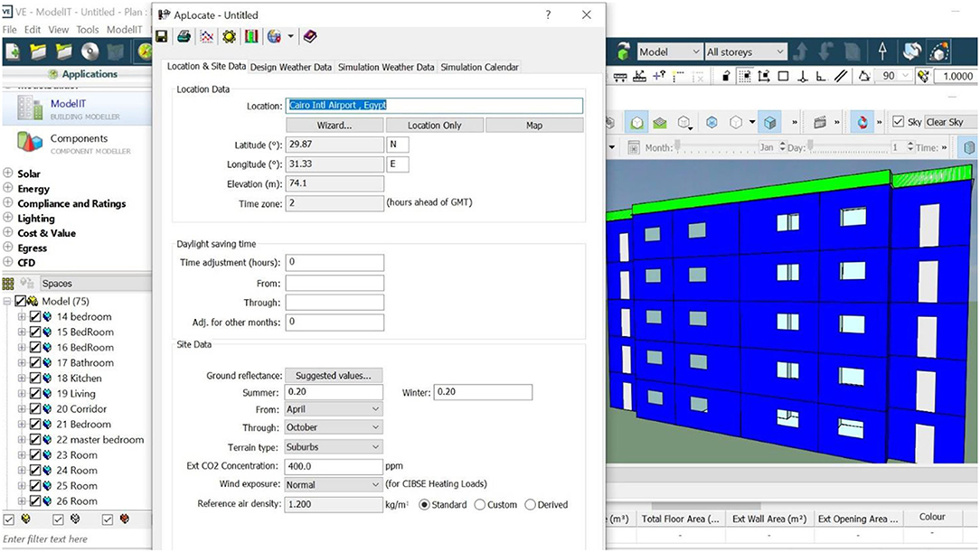Click the calendar icon beside Month
This screenshot has height=552, width=980.
point(633,147)
